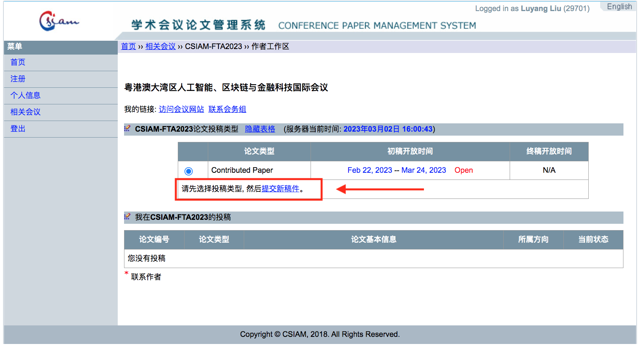Viewport: 644px width, 359px height.
Task: Open the 访问会议网站 link
Action: coord(181,110)
